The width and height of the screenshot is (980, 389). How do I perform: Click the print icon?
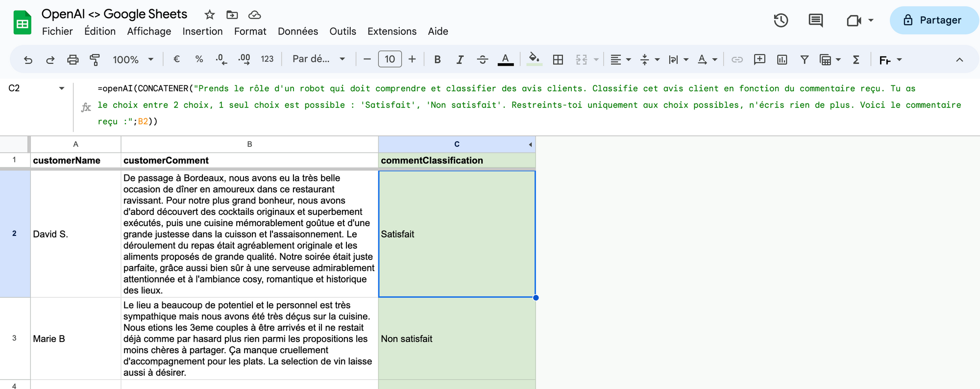73,60
